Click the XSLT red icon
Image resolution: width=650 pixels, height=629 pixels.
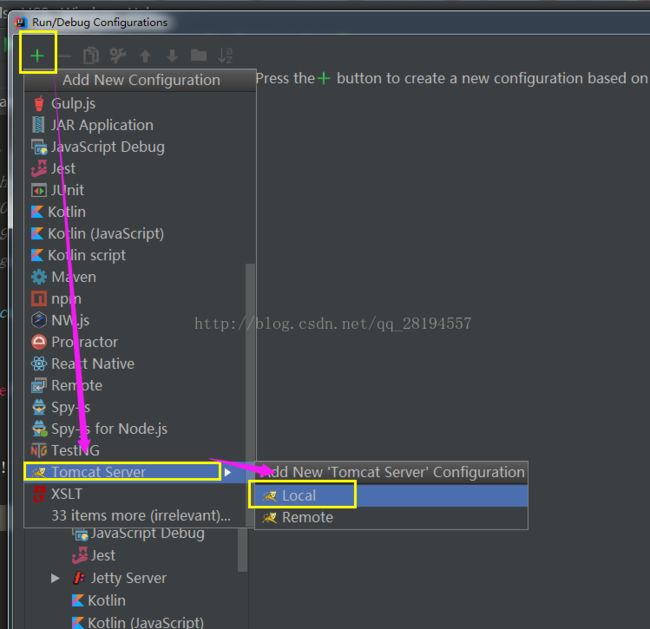tap(39, 494)
